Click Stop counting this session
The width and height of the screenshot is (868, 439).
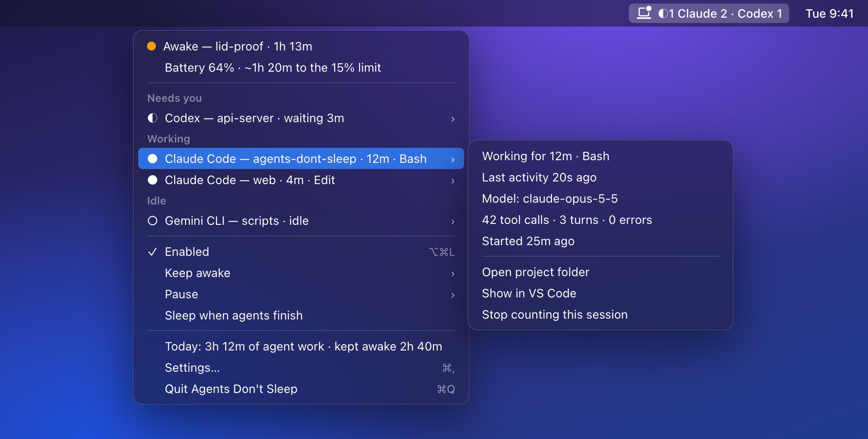(x=601, y=315)
